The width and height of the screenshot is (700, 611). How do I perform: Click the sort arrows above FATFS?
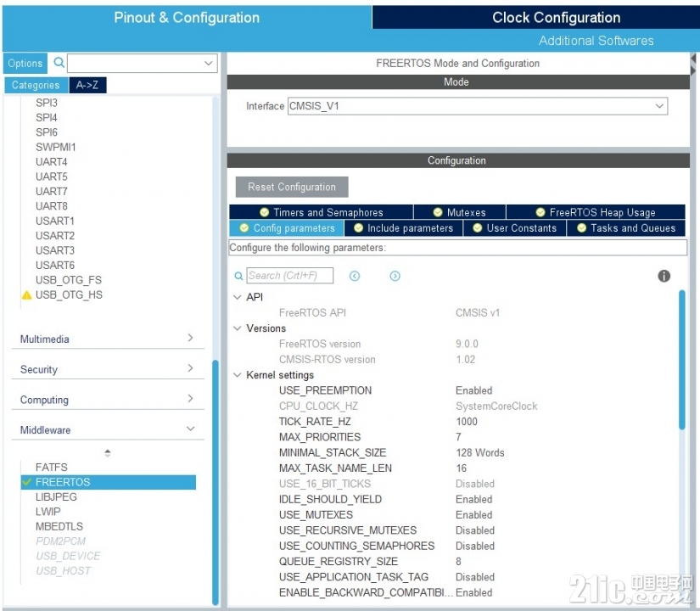108,453
